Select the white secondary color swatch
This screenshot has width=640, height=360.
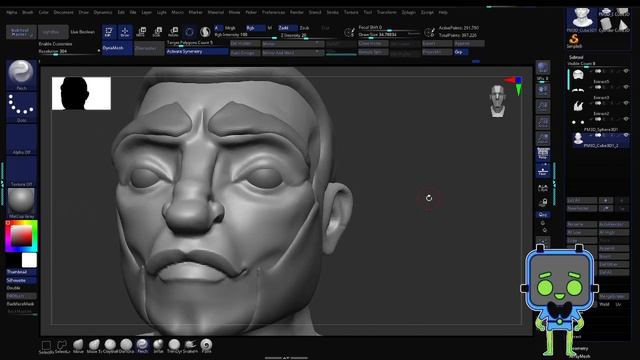[x=29, y=260]
